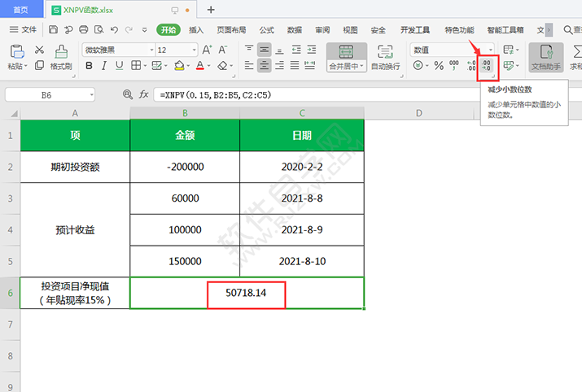The image size is (582, 392).
Task: Undo the last action
Action: [x=114, y=29]
